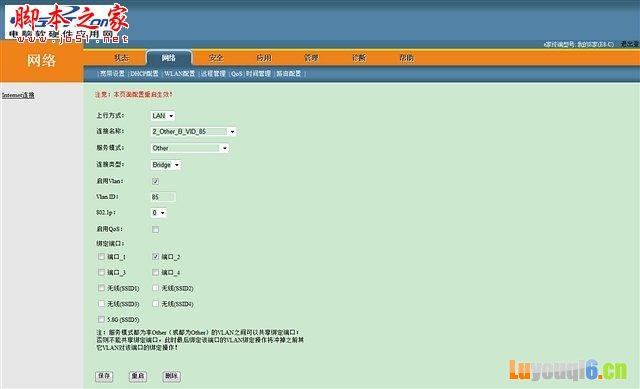
Task: Expand the 802.1p priority dropdown
Action: click(x=158, y=213)
